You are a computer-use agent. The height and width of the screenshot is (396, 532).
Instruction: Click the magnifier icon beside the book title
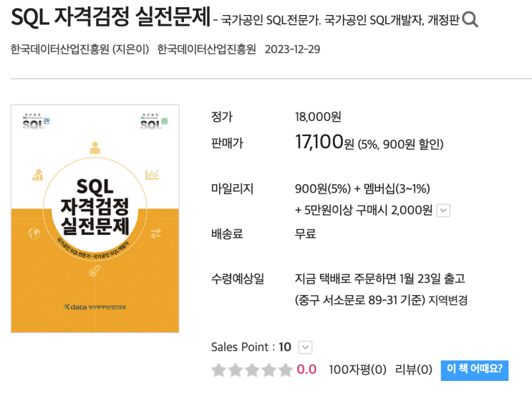[470, 19]
